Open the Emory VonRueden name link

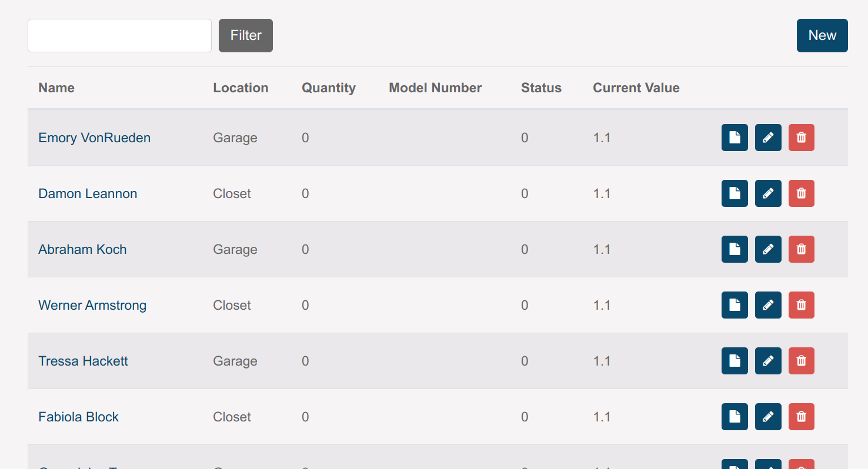tap(94, 138)
